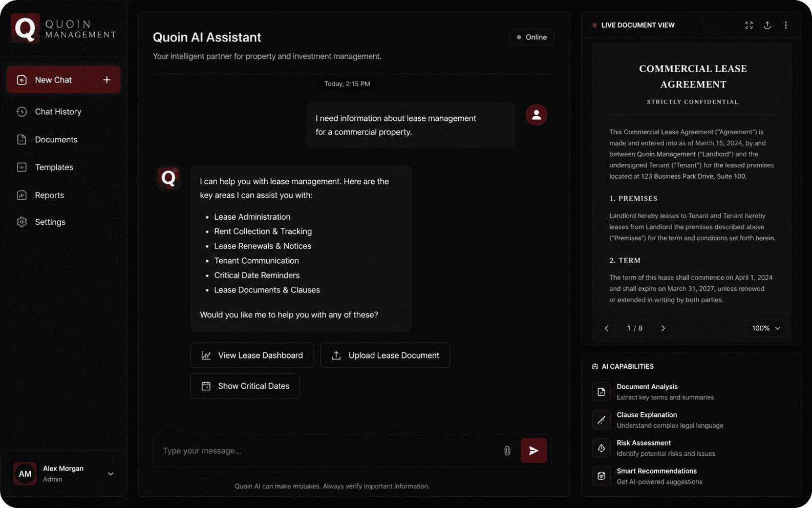Screen dimensions: 812x508
Task: Click the share/export icon in Live Document View
Action: pos(767,25)
